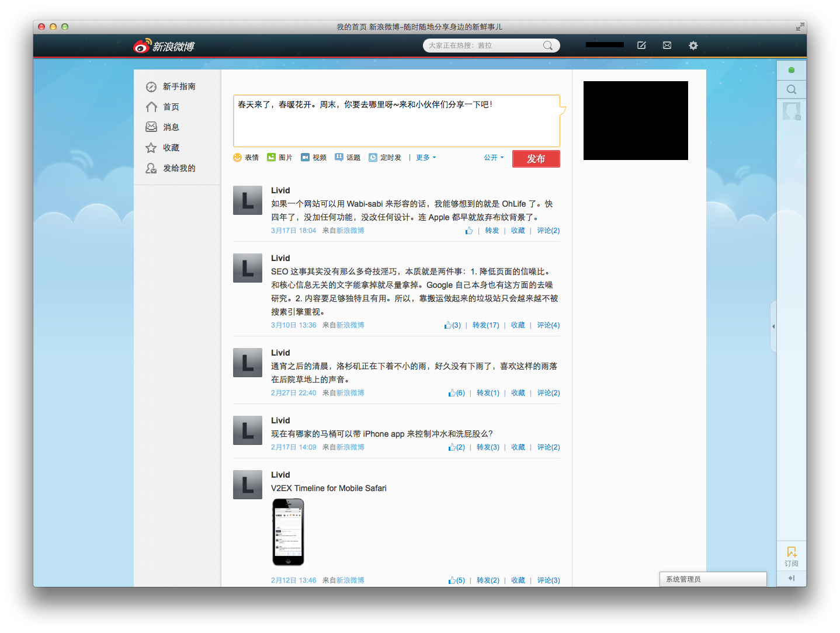840x633 pixels.
Task: Collapse the right sidebar with arrow handle
Action: click(773, 326)
